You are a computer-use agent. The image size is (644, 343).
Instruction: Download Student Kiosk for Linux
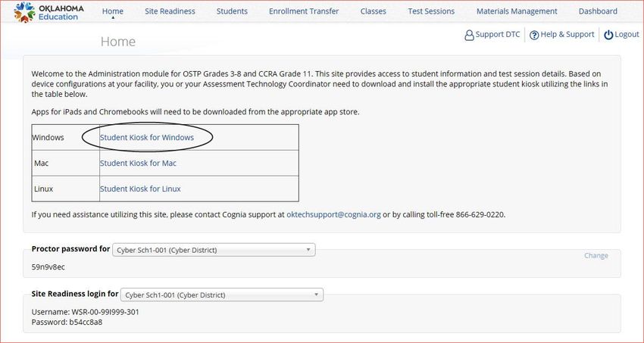tap(140, 189)
